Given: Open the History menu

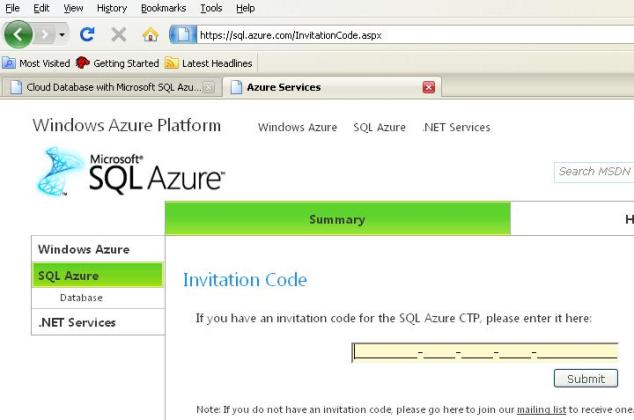Looking at the screenshot, I should point(112,8).
